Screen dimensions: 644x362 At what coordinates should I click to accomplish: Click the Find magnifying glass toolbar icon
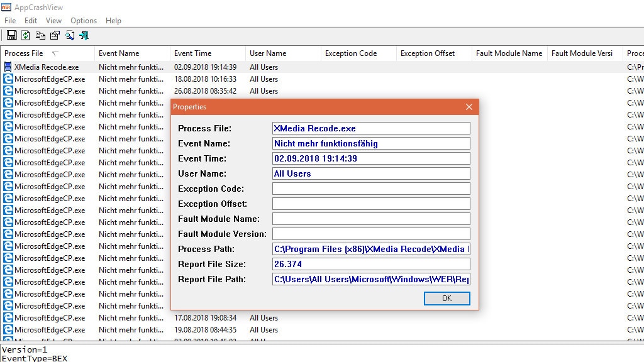[x=69, y=35]
